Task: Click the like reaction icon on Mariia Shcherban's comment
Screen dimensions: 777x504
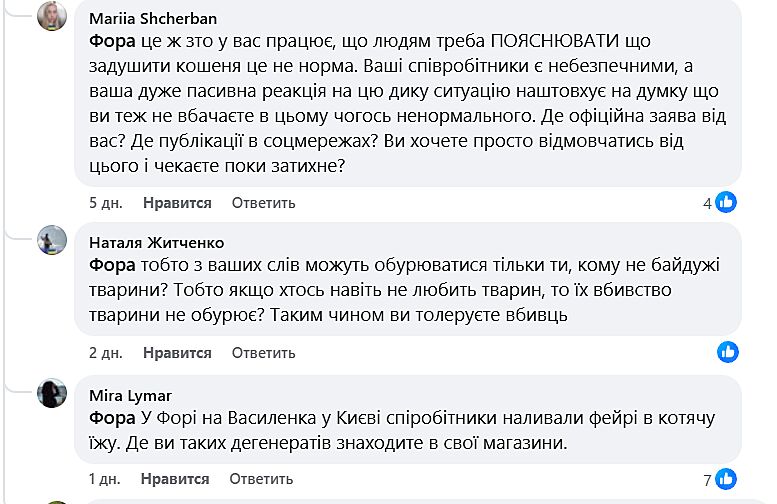Action: [727, 202]
